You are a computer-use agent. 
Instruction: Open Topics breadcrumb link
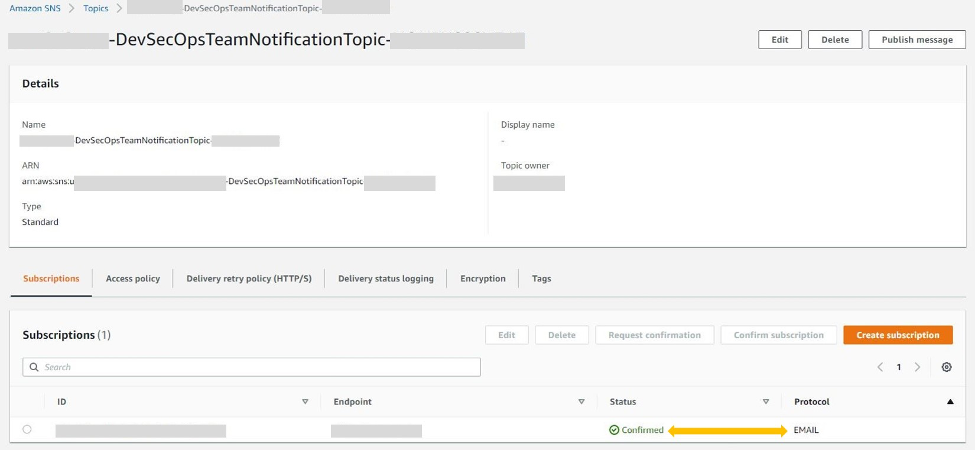95,9
